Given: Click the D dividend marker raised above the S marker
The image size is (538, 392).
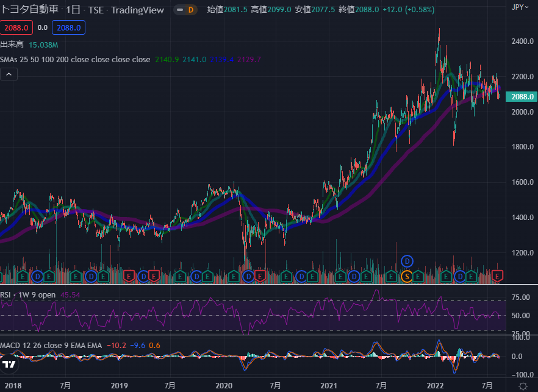Looking at the screenshot, I should point(407,262).
